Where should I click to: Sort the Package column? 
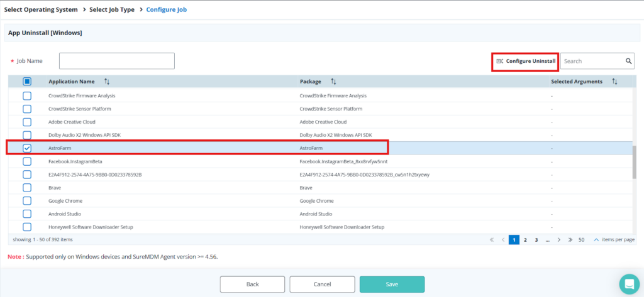coord(333,82)
